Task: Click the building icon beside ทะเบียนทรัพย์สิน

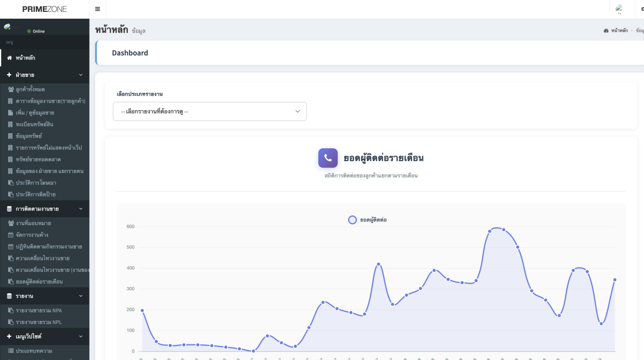Action: [11, 125]
